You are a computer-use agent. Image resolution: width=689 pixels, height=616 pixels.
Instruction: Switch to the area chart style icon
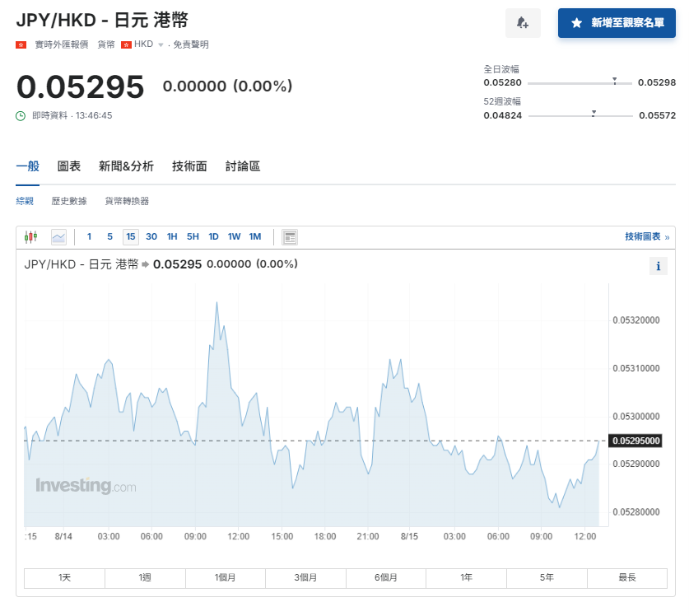[x=57, y=236]
